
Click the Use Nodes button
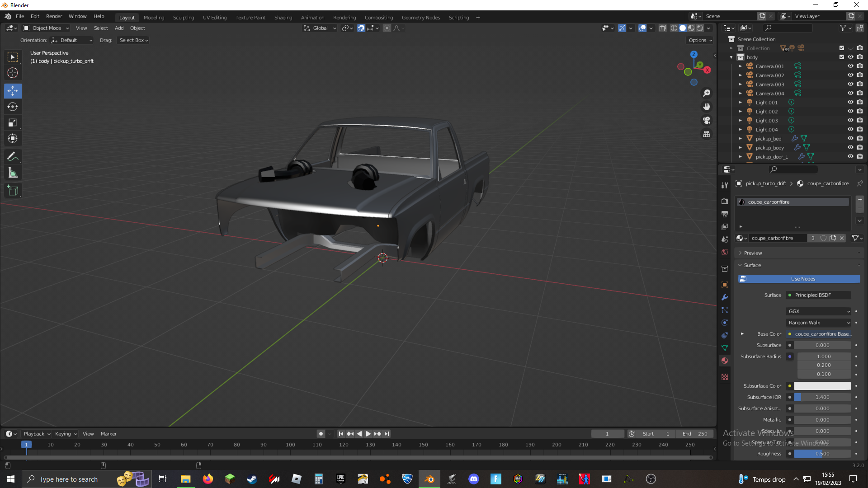point(799,279)
